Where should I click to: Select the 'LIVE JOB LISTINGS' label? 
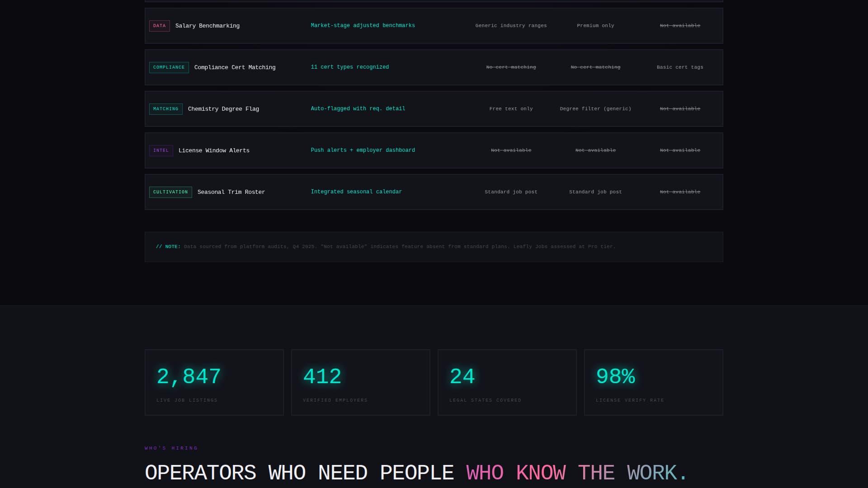coord(187,400)
